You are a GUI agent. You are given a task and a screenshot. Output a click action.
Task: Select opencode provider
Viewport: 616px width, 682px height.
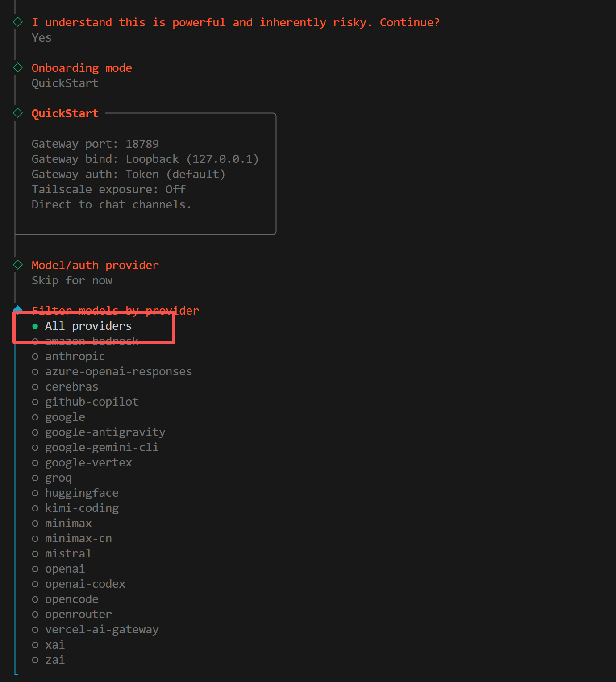(x=65, y=599)
